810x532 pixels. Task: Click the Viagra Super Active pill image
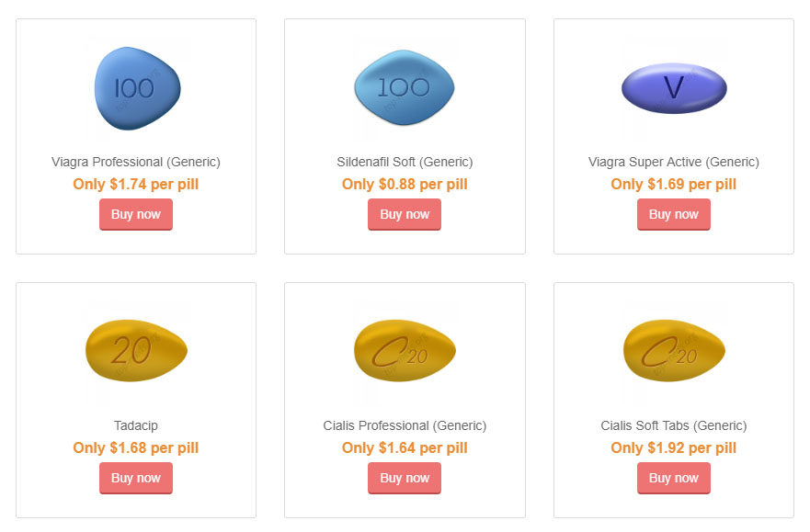(x=674, y=88)
